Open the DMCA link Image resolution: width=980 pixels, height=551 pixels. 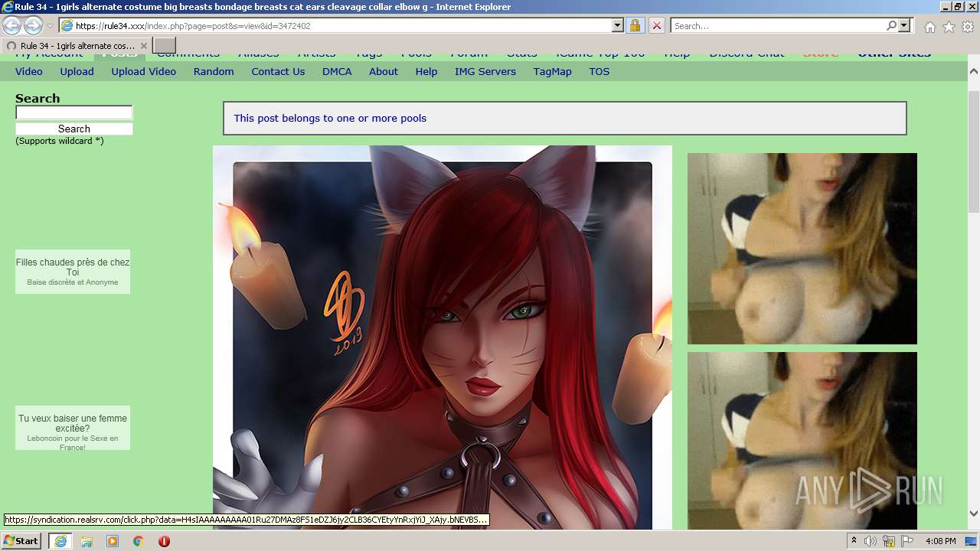click(337, 71)
